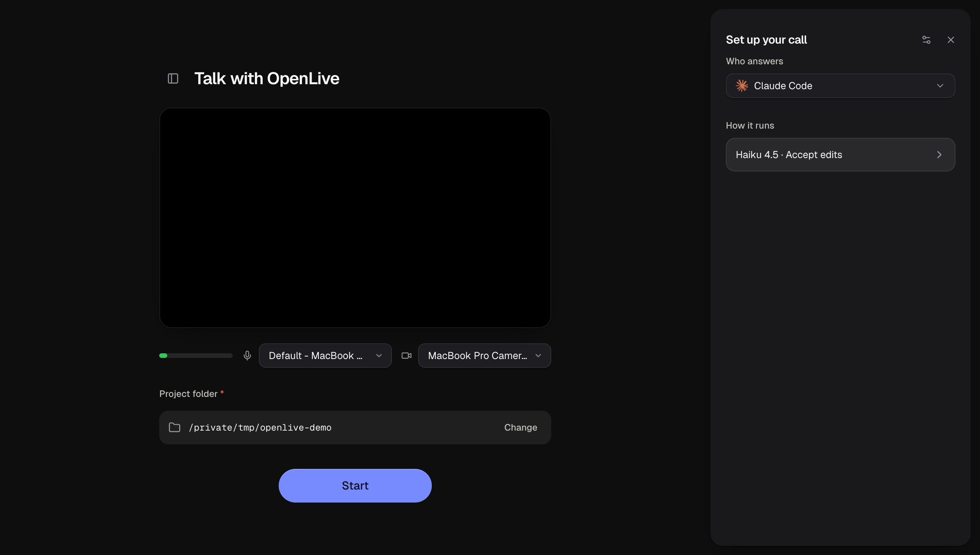This screenshot has width=980, height=555.
Task: Open the Default - MacBook microphone dropdown
Action: (x=325, y=356)
